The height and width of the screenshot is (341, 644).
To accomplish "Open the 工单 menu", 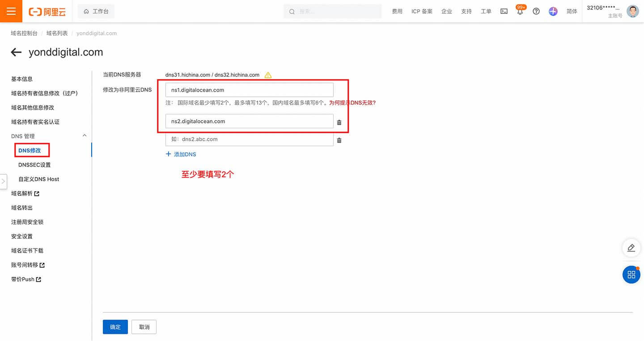I will pos(486,11).
